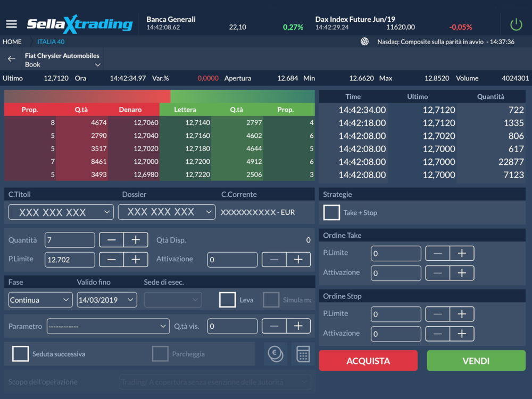Click the Ordine Take Attivazione input
Screen dimensions: 532x399
[x=396, y=273]
